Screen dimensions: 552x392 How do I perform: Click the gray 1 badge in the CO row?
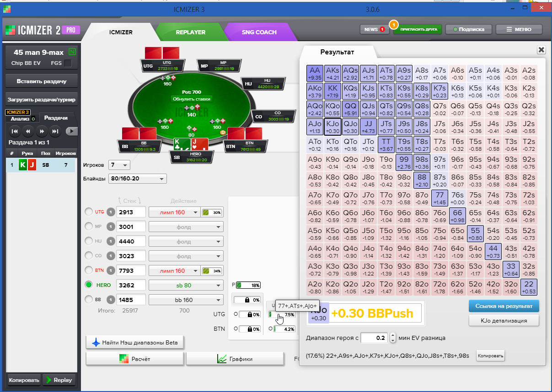click(x=111, y=256)
